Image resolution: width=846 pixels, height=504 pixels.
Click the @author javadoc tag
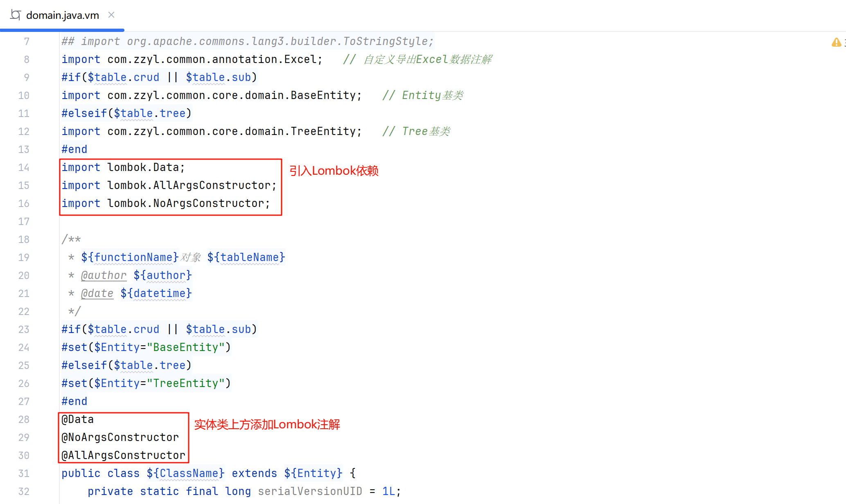(x=104, y=275)
